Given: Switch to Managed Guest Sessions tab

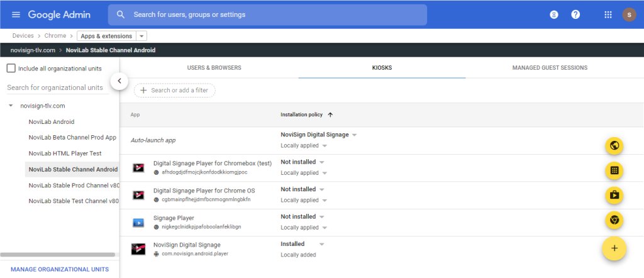Looking at the screenshot, I should (550, 68).
